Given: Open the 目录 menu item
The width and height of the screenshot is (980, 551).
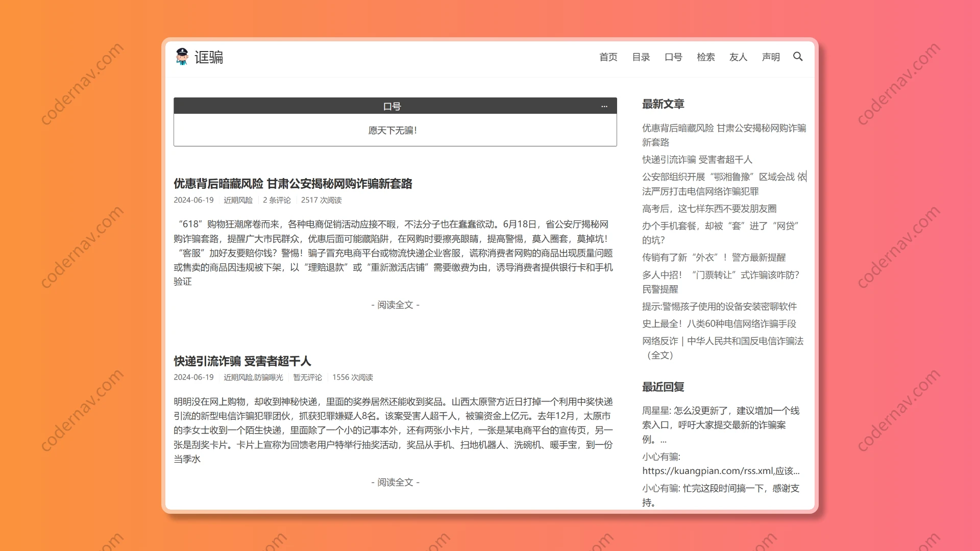Looking at the screenshot, I should point(641,57).
